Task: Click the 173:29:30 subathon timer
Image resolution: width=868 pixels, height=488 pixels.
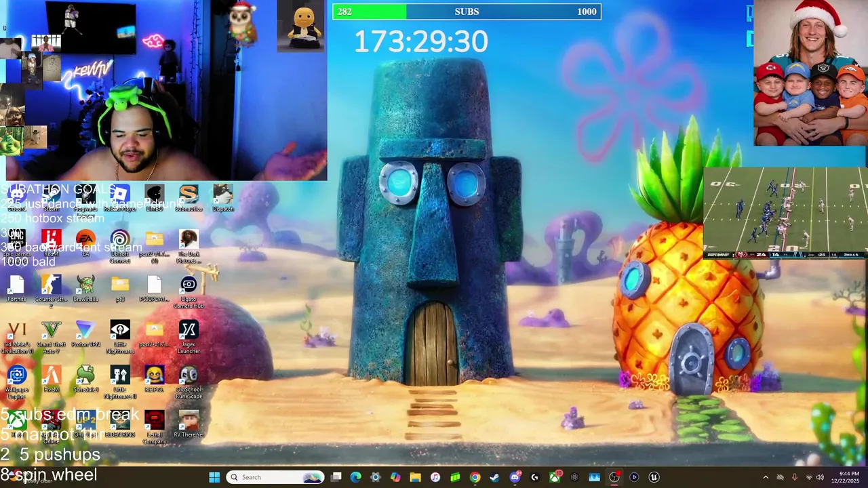Action: [421, 42]
